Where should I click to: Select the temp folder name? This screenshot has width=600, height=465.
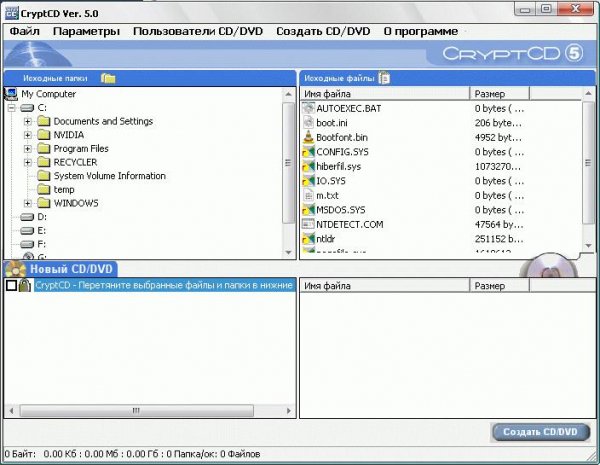point(64,189)
